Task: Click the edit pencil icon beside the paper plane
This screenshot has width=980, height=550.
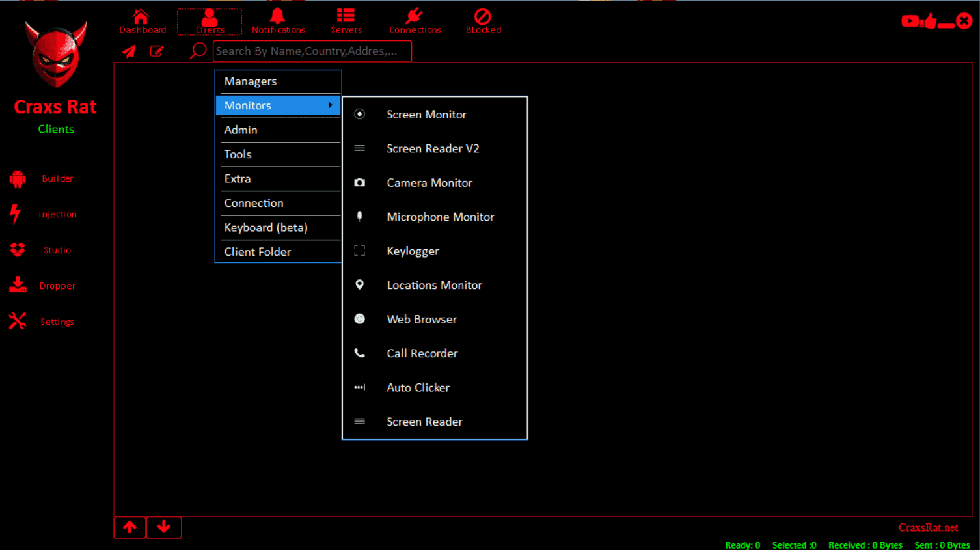Action: [x=157, y=51]
